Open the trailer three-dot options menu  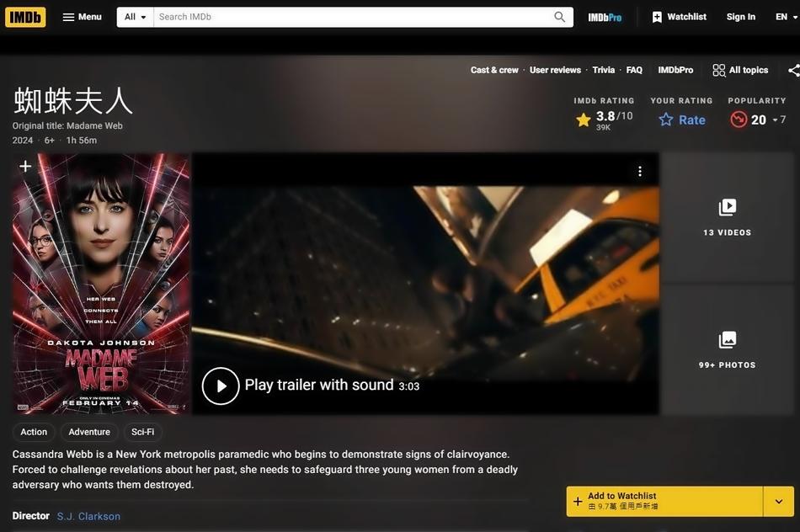[640, 172]
